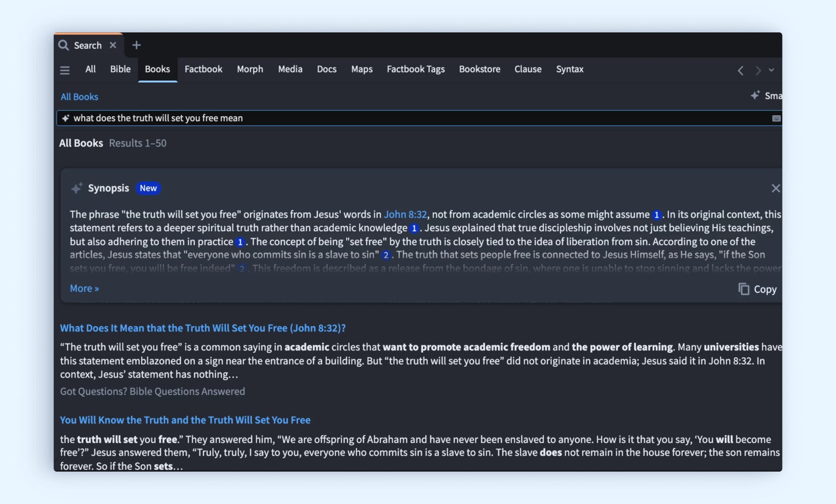Viewport: 836px width, 504px height.
Task: Open the John 8:32 reference link
Action: pos(405,214)
